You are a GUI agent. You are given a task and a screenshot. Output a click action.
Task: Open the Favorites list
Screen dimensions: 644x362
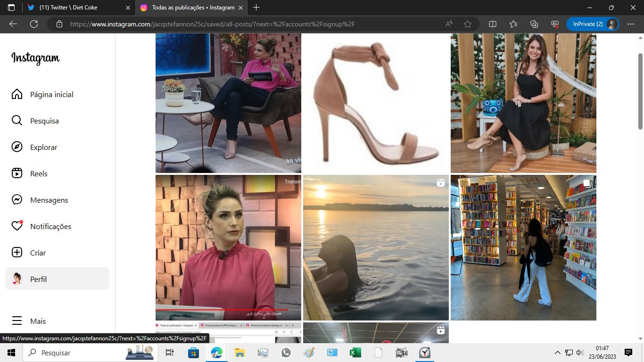point(513,24)
